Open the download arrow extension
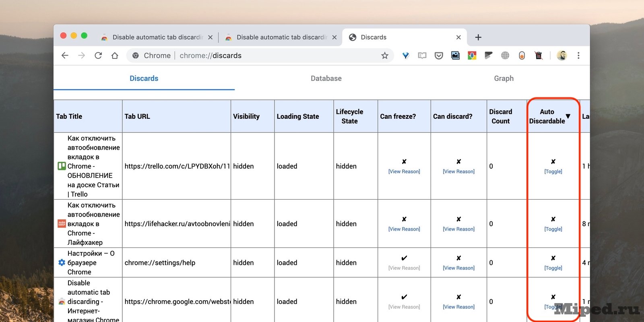The width and height of the screenshot is (644, 322). pos(472,56)
